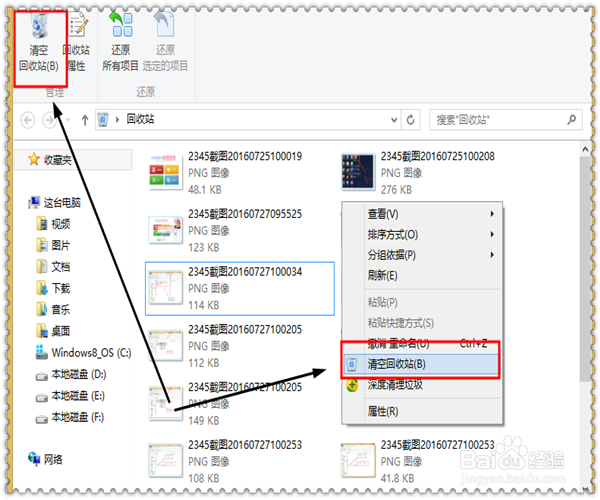Expand the 分组依据(P) submenu arrow
The image size is (600, 500).
(492, 255)
